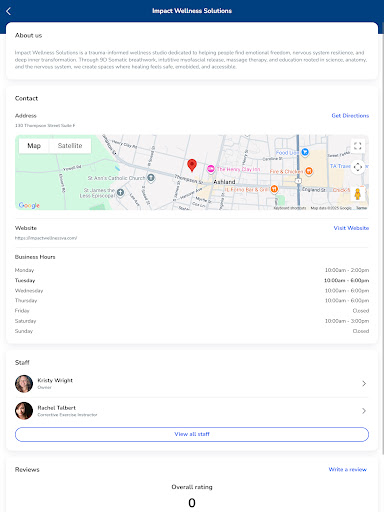
Task: Click the Overall rating value 0
Action: click(x=192, y=503)
